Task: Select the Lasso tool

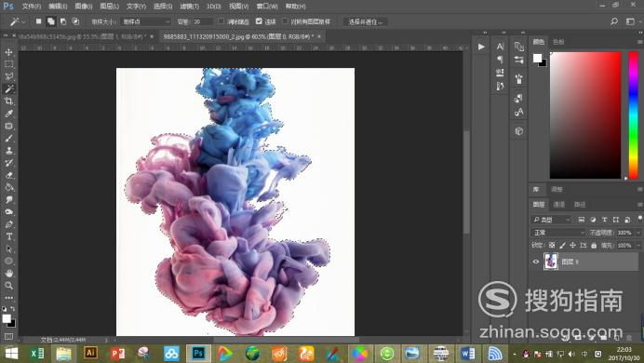Action: (x=8, y=76)
